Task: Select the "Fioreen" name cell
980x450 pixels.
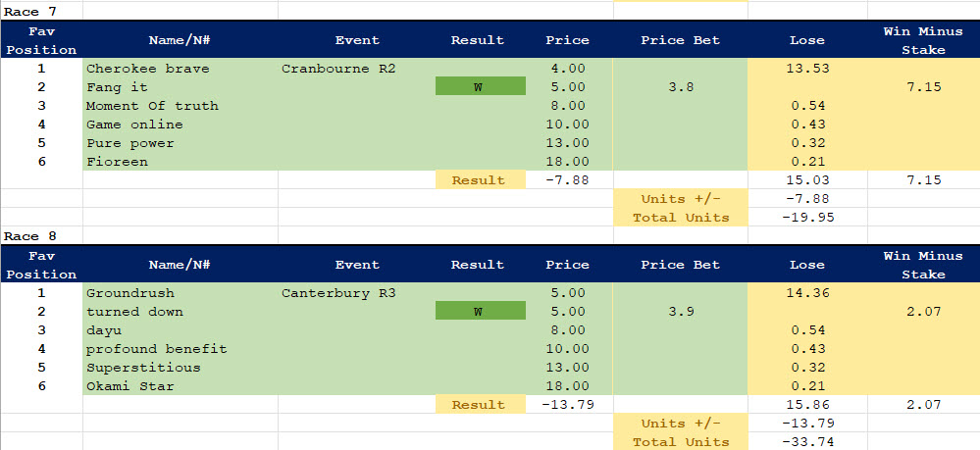Action: click(x=117, y=162)
